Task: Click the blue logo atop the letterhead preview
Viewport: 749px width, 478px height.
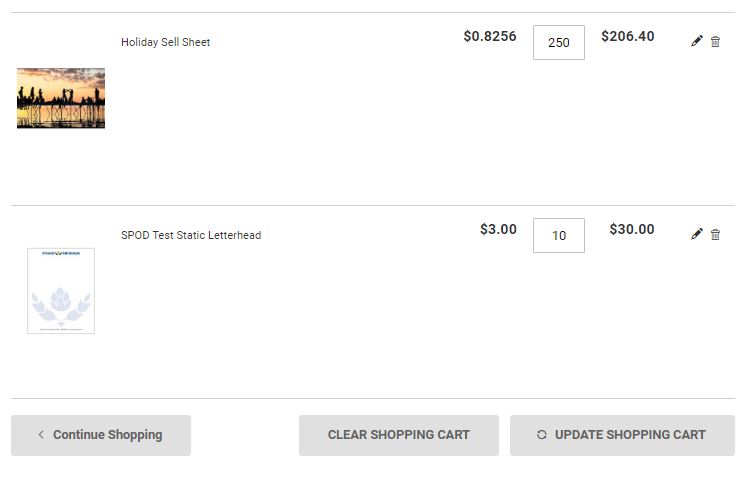Action: 61,255
